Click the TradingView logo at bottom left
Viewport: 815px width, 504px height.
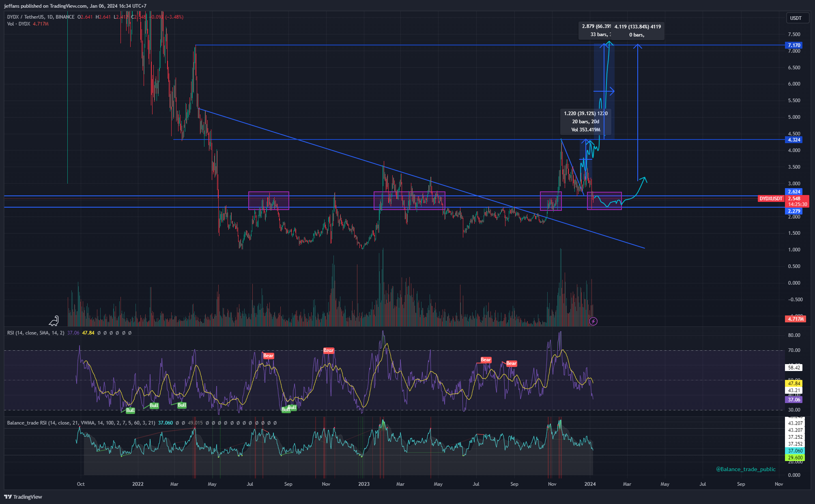pos(23,497)
